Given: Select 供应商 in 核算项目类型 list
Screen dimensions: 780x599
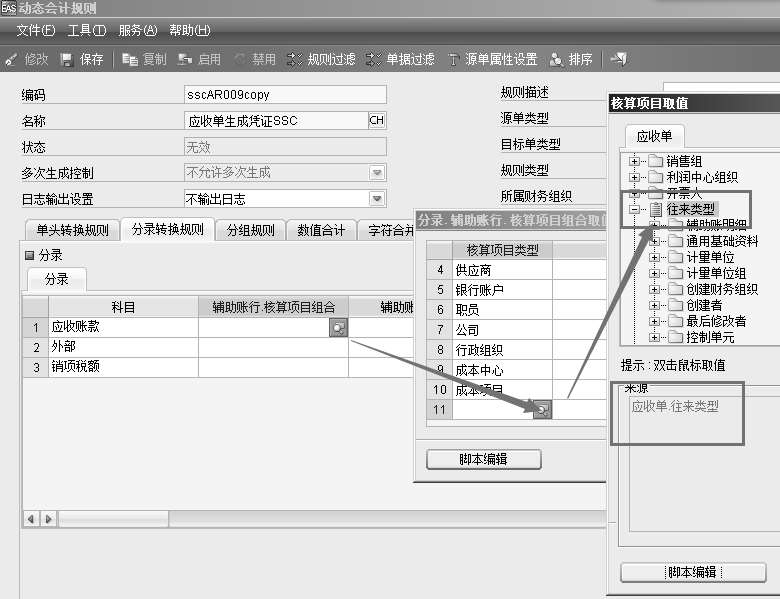Looking at the screenshot, I should point(502,270).
